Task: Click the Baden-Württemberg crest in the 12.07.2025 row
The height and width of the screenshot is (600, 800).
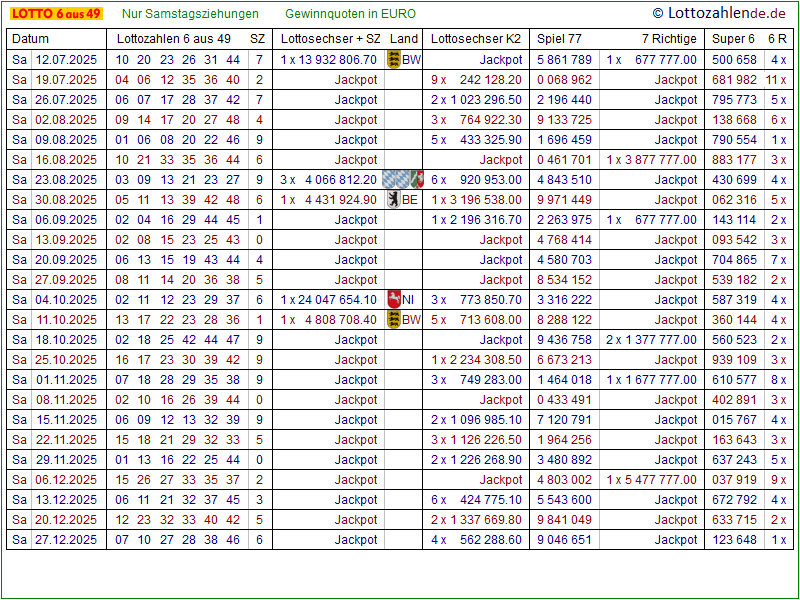Action: (394, 60)
